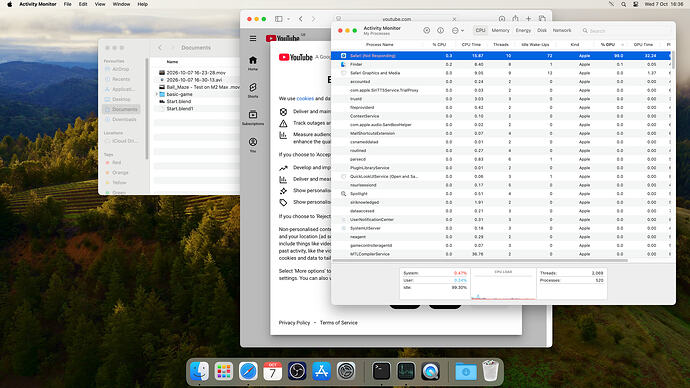
Task: Select Start.blend file in Finder
Action: tap(179, 101)
